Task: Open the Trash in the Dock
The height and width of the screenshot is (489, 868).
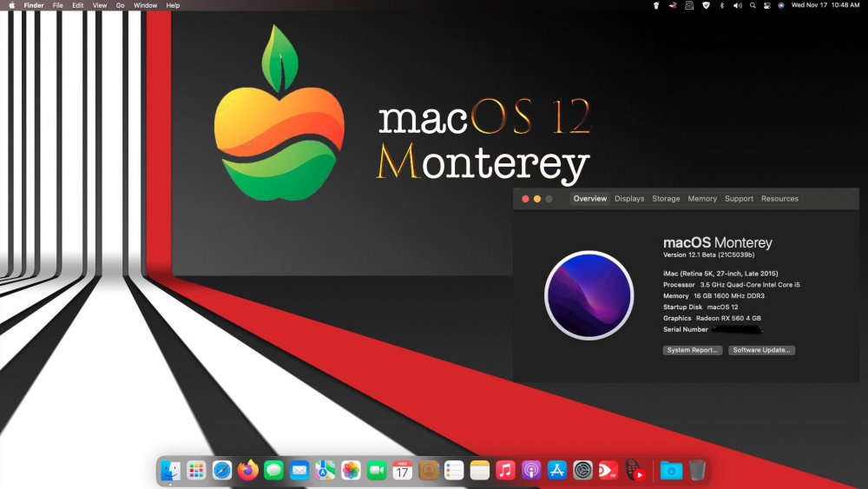Action: pos(697,471)
